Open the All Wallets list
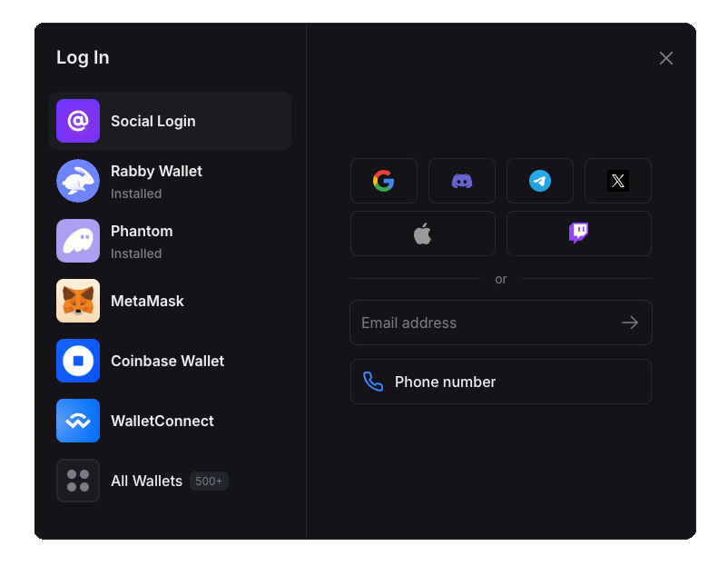This screenshot has width=728, height=566. pyautogui.click(x=146, y=481)
